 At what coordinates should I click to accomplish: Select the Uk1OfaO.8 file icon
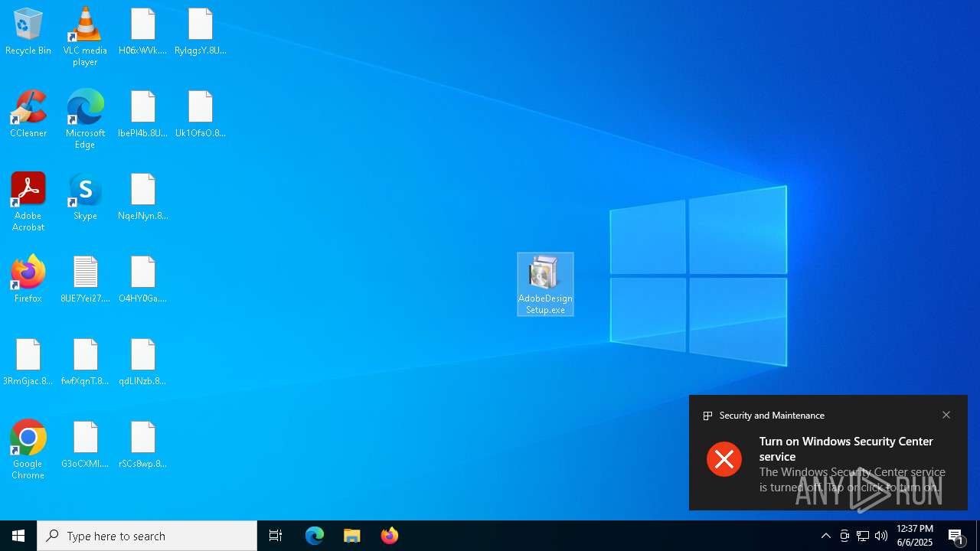point(201,114)
